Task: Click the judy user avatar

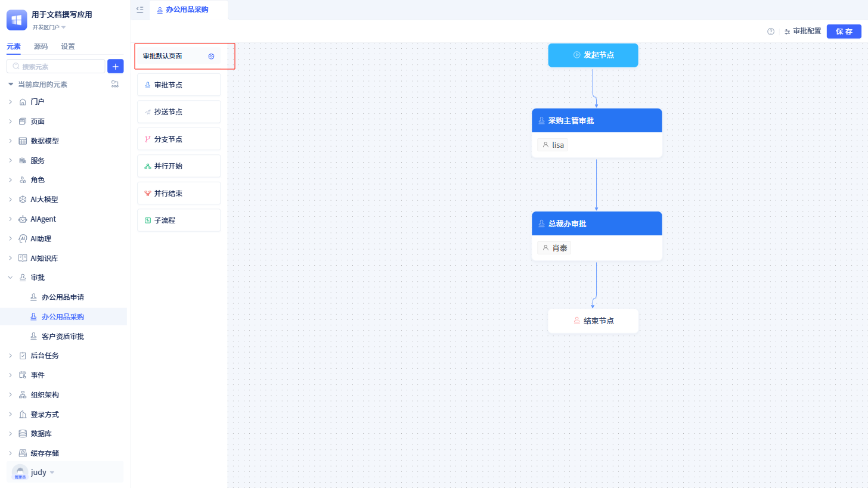Action: (x=20, y=473)
